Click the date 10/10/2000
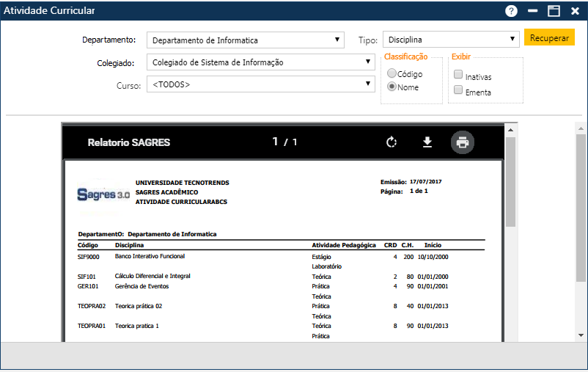 433,257
